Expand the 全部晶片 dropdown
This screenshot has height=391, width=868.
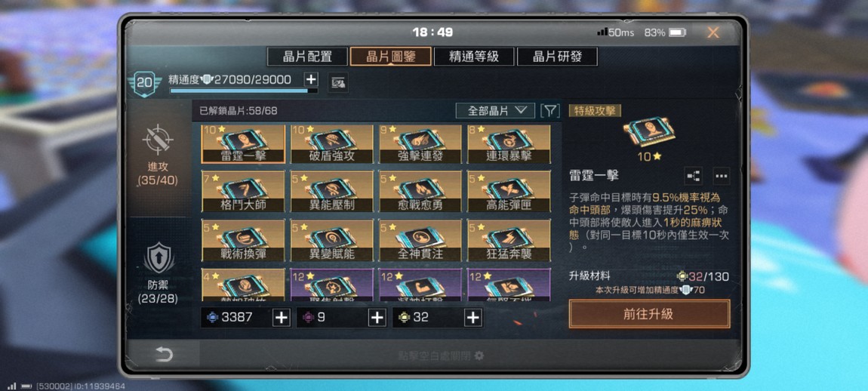pos(495,111)
